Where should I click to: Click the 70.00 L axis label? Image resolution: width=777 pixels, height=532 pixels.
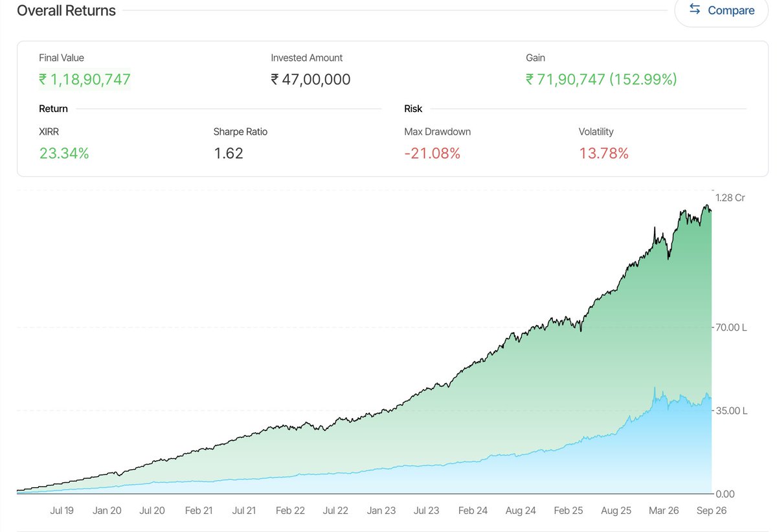pyautogui.click(x=731, y=328)
